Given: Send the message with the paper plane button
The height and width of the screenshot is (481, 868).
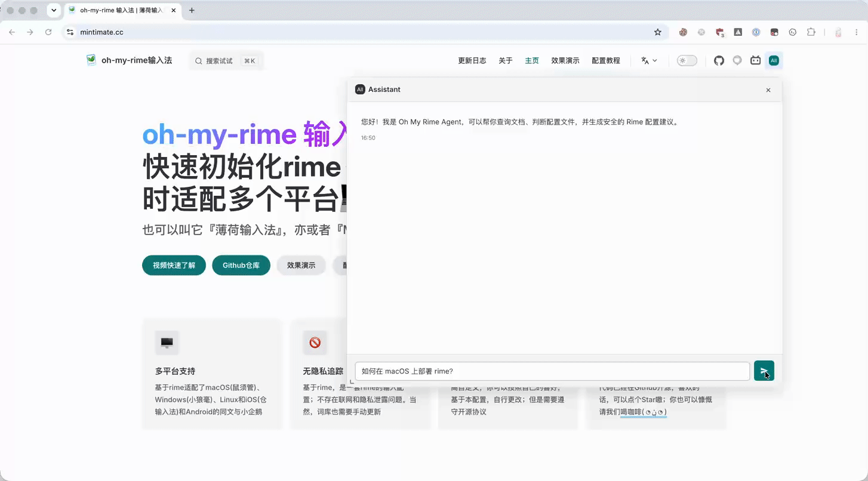Looking at the screenshot, I should [x=764, y=371].
